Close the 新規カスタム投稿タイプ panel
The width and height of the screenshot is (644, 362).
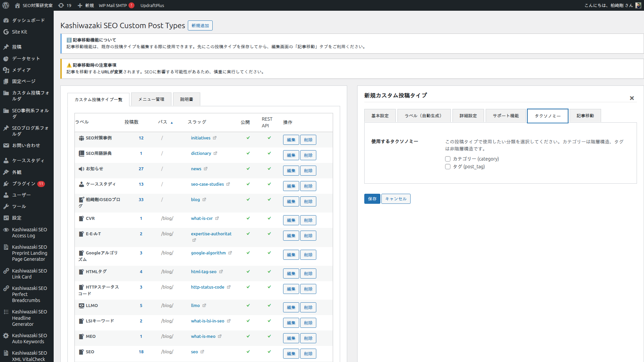pos(632,98)
